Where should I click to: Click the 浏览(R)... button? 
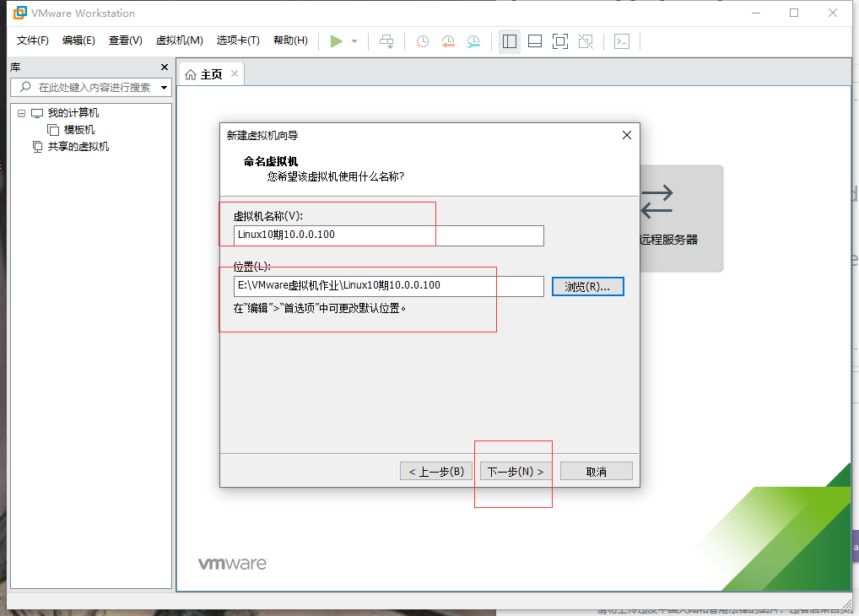click(587, 287)
